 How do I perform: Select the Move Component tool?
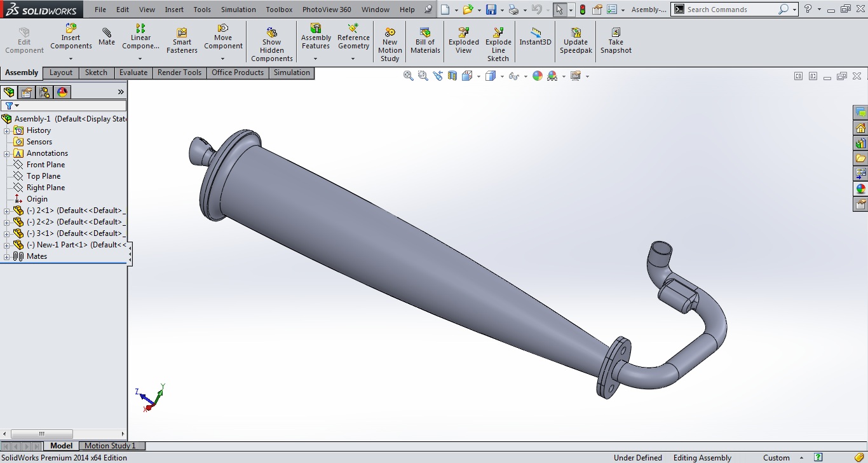pos(223,37)
